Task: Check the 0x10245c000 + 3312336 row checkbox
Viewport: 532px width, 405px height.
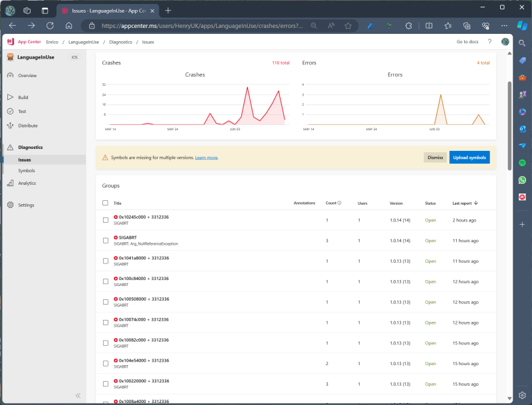Action: (106, 220)
